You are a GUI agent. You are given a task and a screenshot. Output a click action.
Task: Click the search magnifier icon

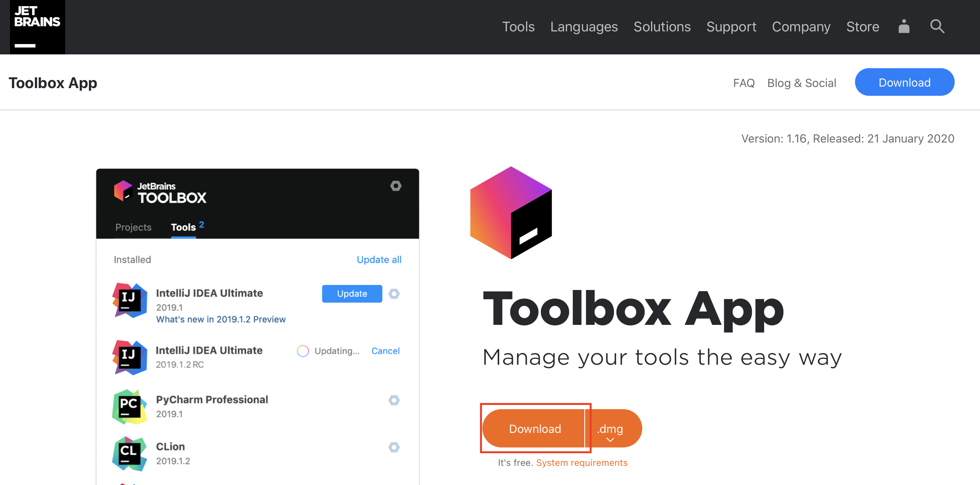(937, 26)
